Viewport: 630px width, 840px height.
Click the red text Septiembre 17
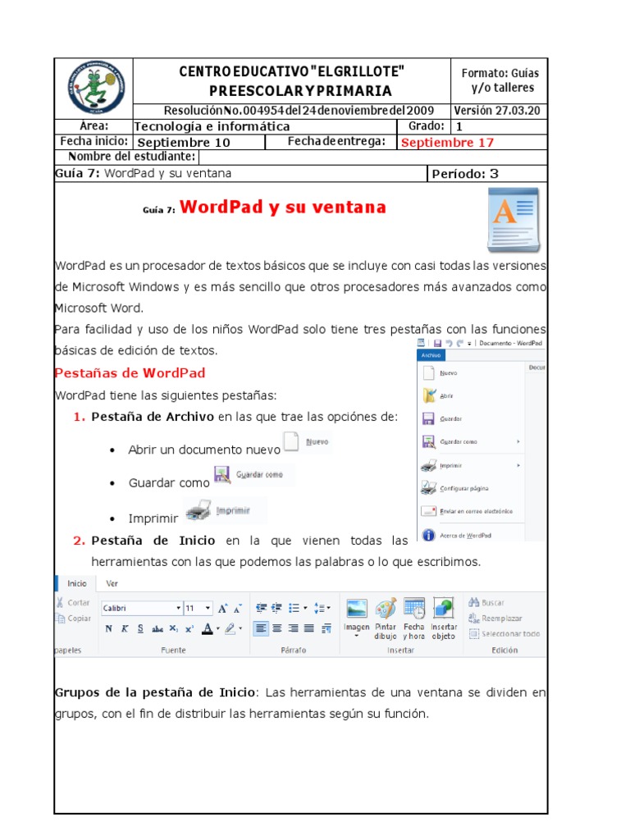coord(447,143)
